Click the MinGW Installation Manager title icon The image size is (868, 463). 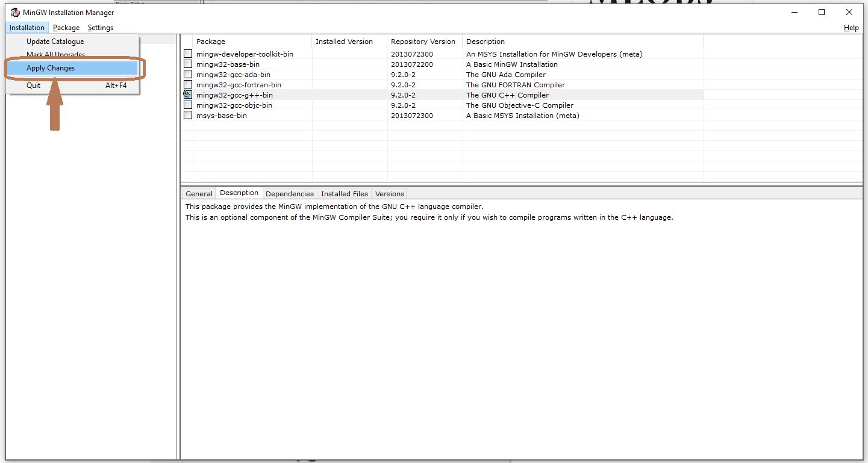click(15, 12)
